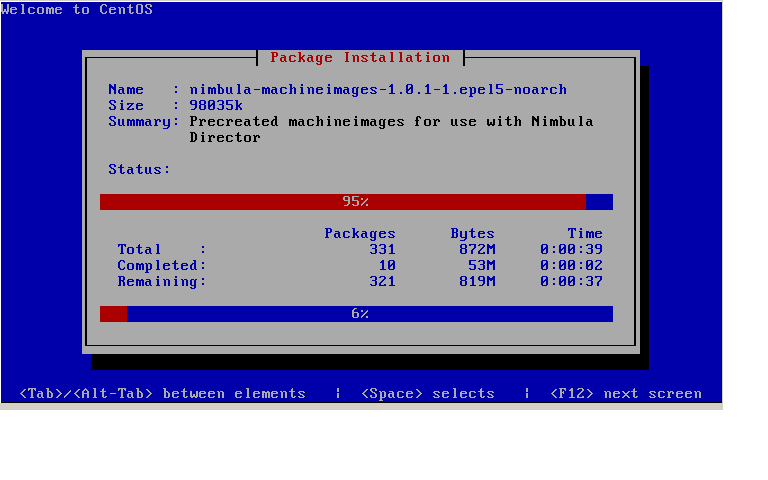Screen dimensions: 768x480
Task: Click completed packages value 10
Action: [x=387, y=265]
